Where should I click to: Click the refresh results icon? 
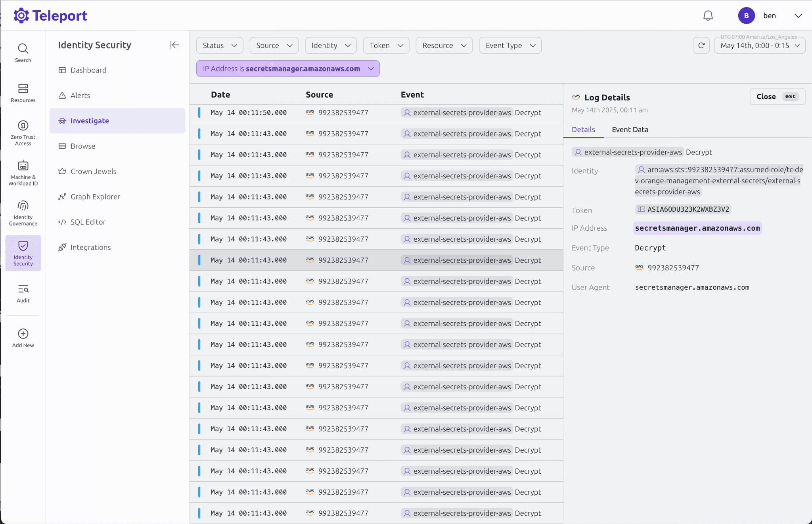[x=701, y=46]
